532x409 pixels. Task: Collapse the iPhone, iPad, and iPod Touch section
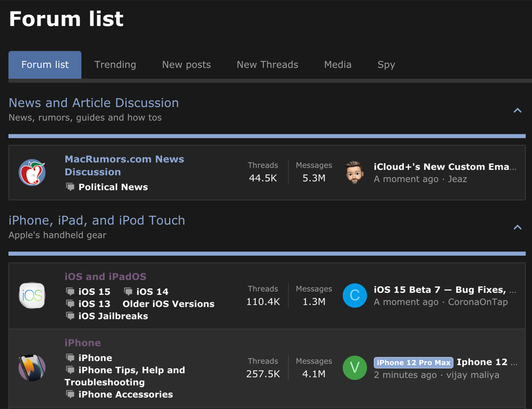click(518, 227)
